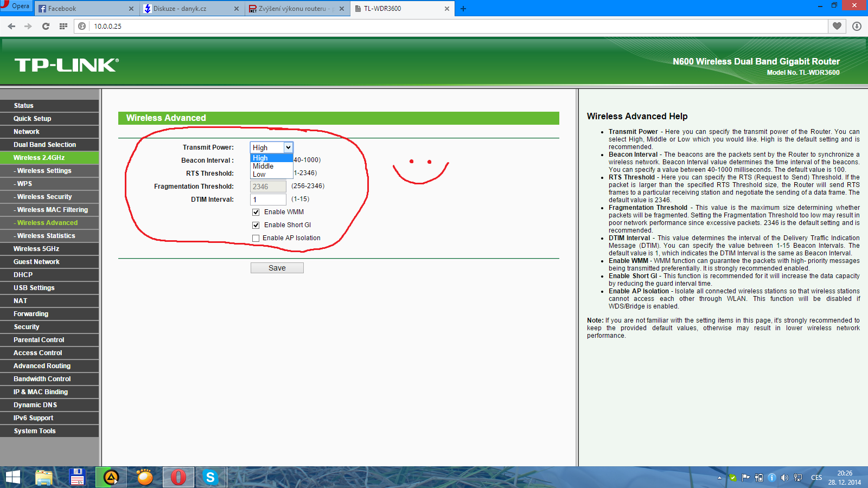The height and width of the screenshot is (488, 868).
Task: Switch to the Diskuze - danyk.cz tab
Action: coord(191,9)
